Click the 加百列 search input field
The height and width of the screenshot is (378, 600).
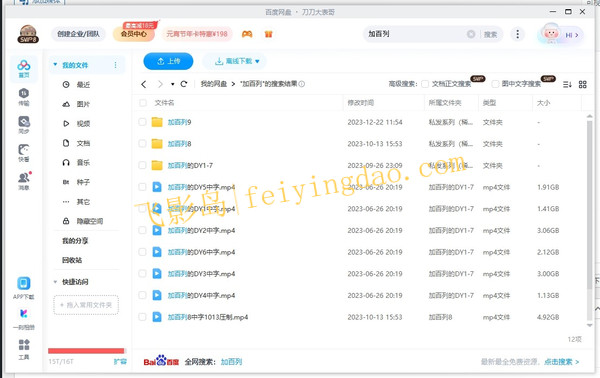pos(416,34)
